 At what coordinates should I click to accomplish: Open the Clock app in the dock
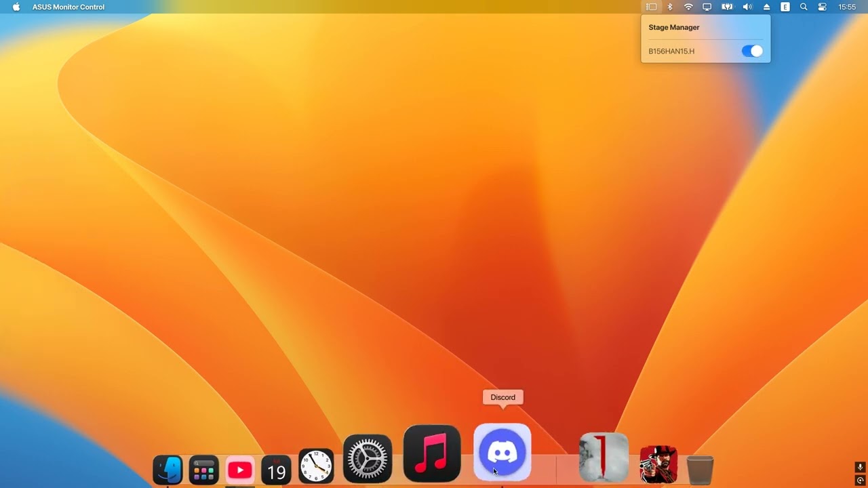pyautogui.click(x=316, y=466)
